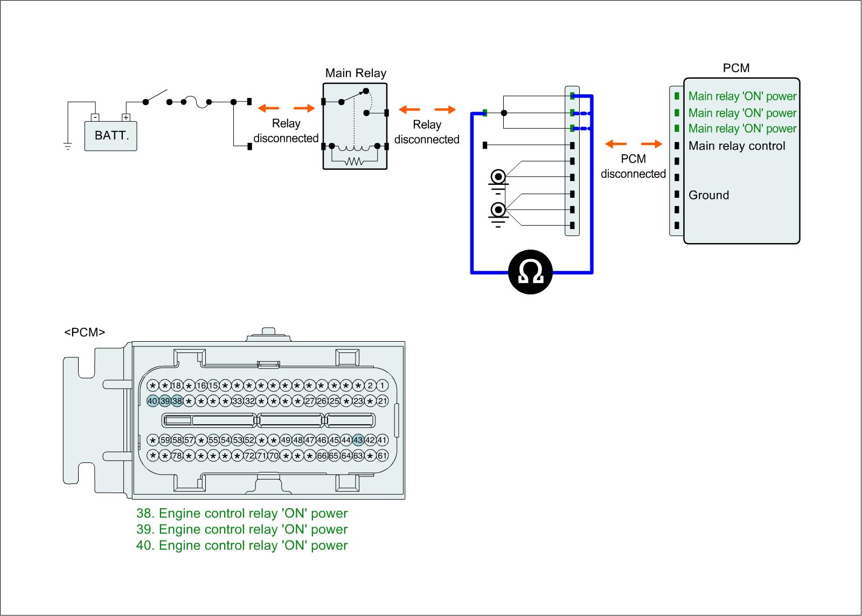Viewport: 862px width, 616px height.
Task: Select the battery negative ground symbol
Action: point(67,146)
